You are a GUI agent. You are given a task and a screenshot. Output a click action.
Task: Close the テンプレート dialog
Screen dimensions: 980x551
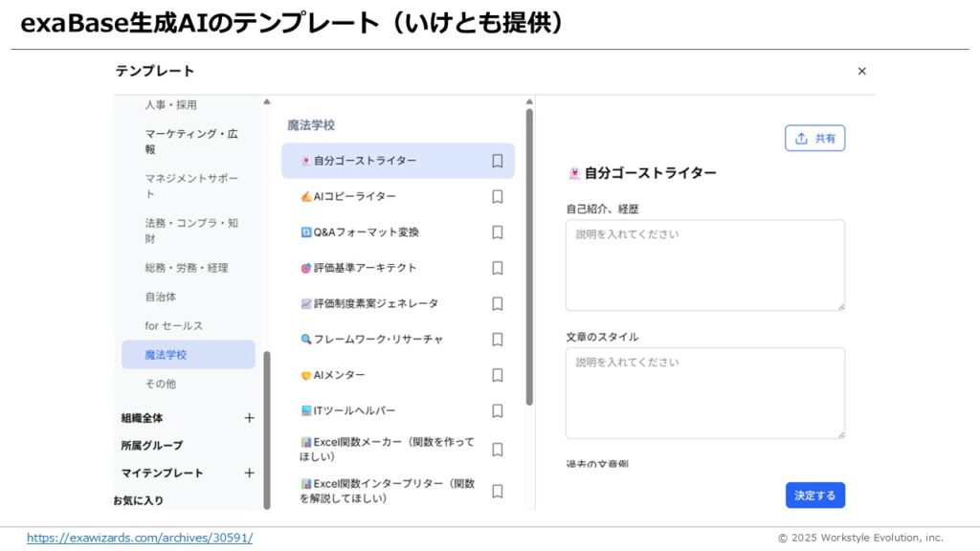coord(862,71)
